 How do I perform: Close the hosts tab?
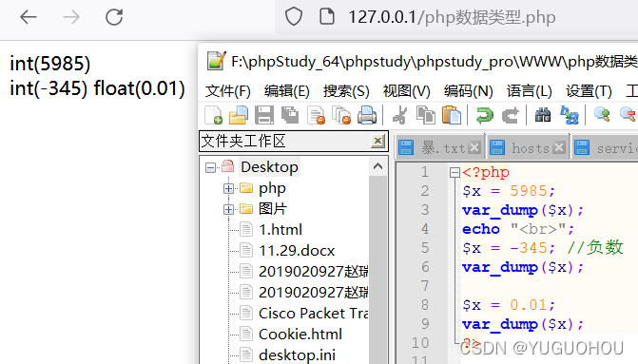pos(559,147)
